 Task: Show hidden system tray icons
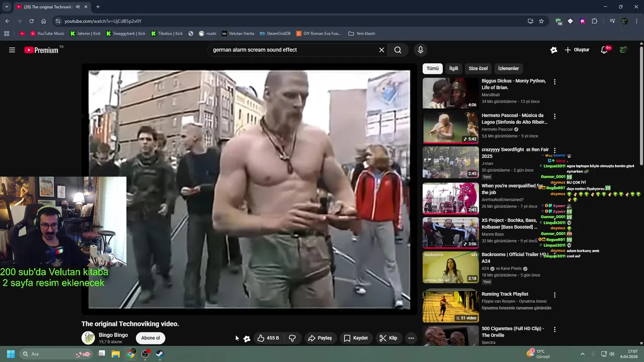coord(583,354)
